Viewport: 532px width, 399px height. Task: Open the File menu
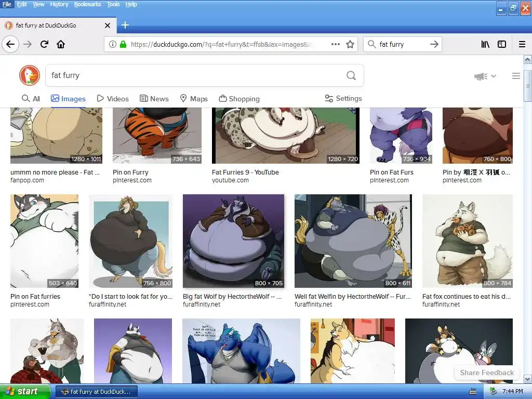point(7,4)
